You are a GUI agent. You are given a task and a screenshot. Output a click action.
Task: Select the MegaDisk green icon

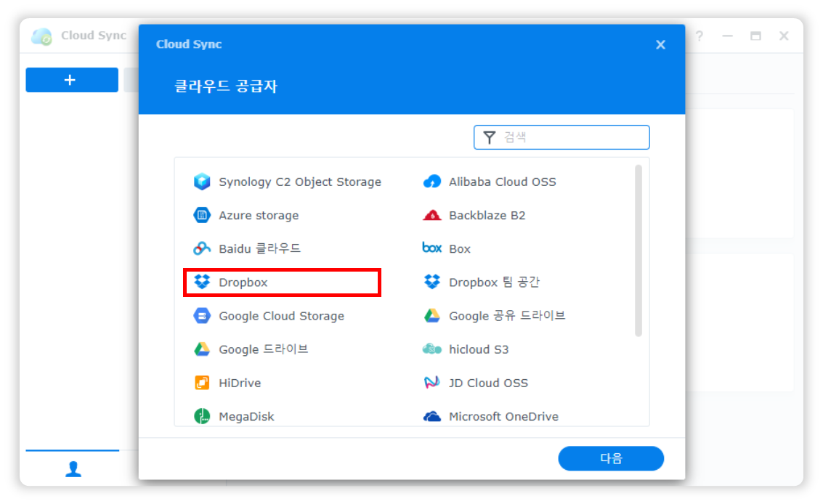click(x=201, y=416)
